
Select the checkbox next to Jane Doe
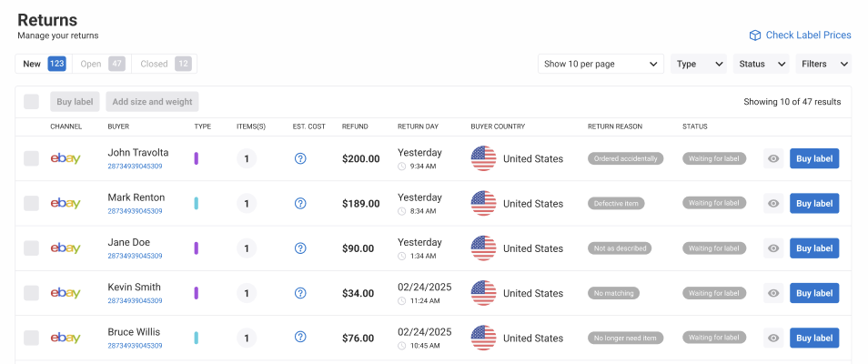(x=32, y=248)
